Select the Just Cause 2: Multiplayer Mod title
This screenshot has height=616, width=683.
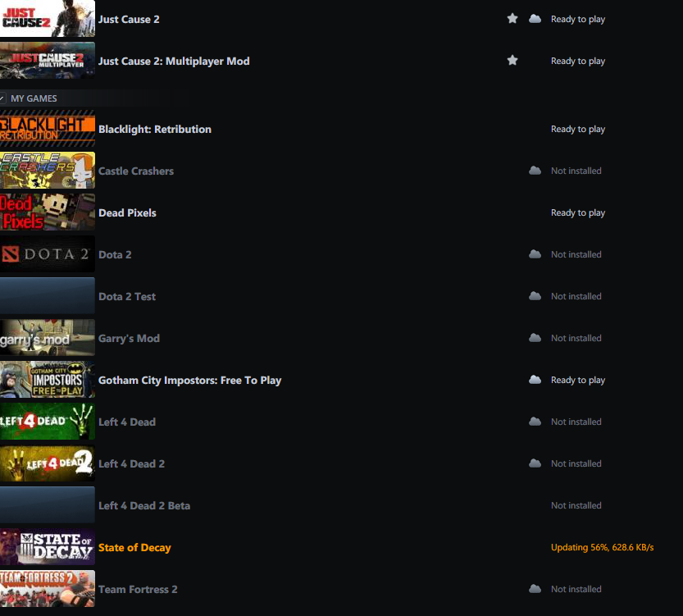tap(174, 61)
